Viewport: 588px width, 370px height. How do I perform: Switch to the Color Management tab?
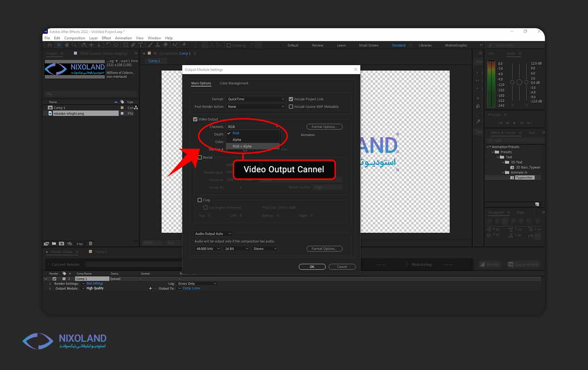pyautogui.click(x=234, y=83)
